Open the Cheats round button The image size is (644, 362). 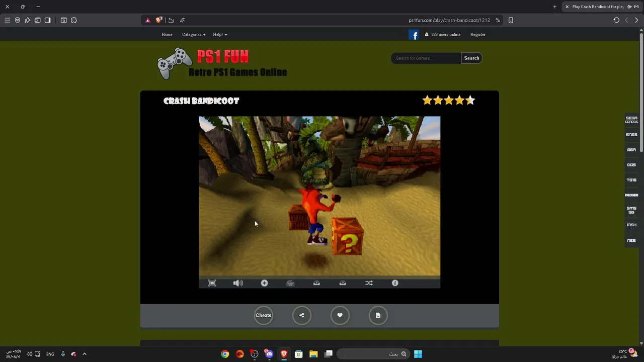point(263,315)
